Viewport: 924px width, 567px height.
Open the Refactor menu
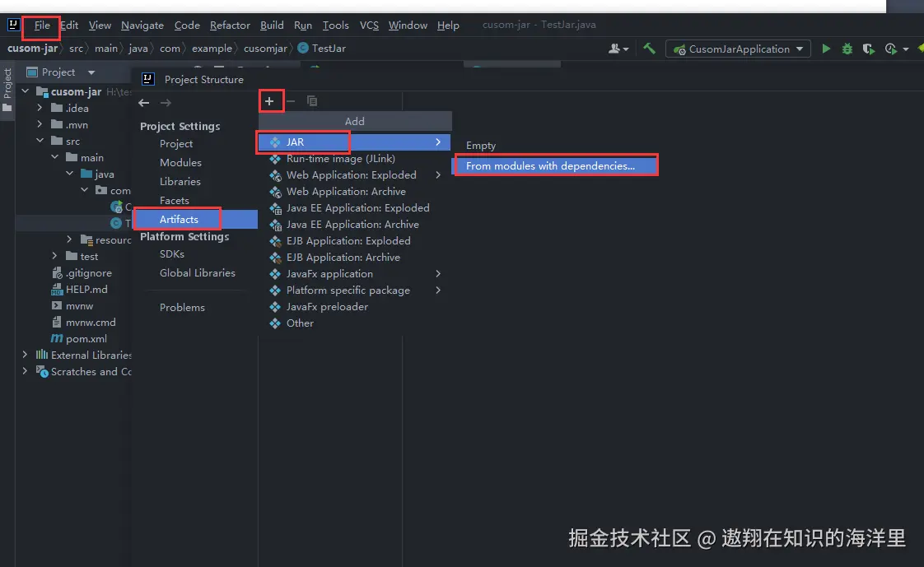(x=230, y=26)
